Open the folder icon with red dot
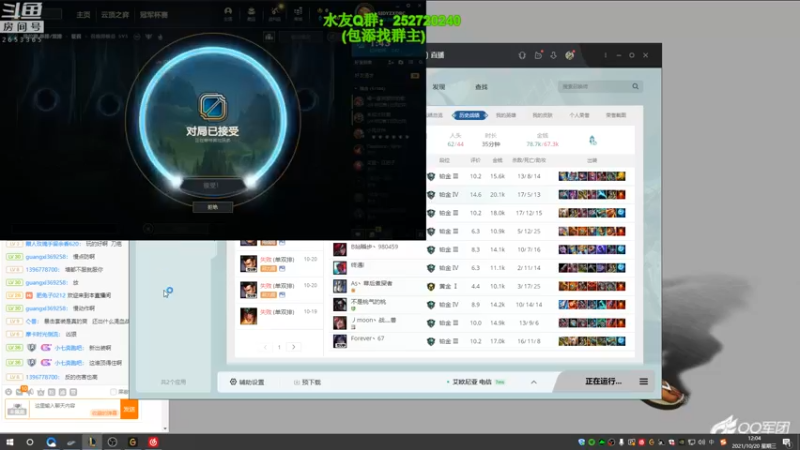The image size is (800, 450). click(x=538, y=55)
